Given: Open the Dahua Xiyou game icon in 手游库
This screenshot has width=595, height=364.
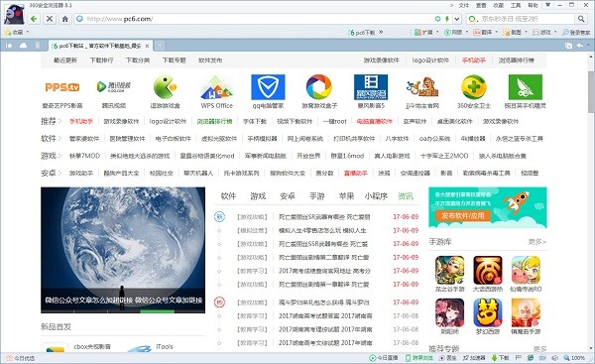Looking at the screenshot, I should 488,270.
